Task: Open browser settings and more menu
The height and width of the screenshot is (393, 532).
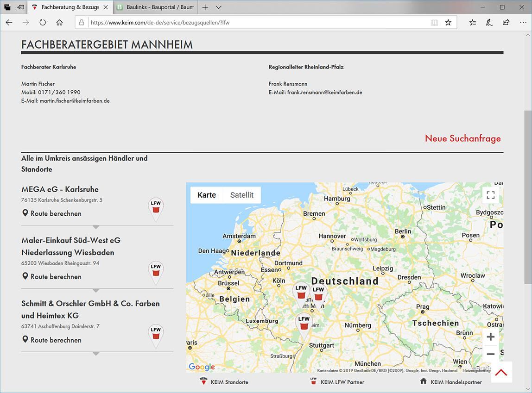Action: (523, 23)
